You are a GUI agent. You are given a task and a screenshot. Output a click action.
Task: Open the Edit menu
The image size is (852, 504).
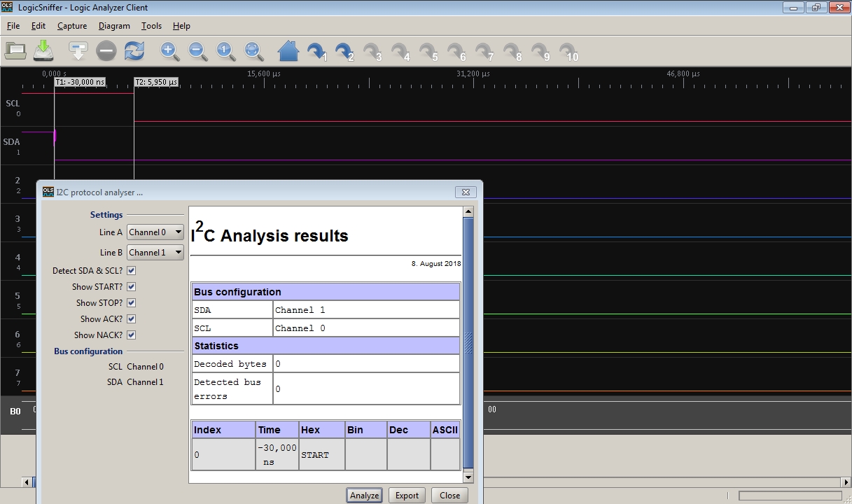pyautogui.click(x=39, y=26)
